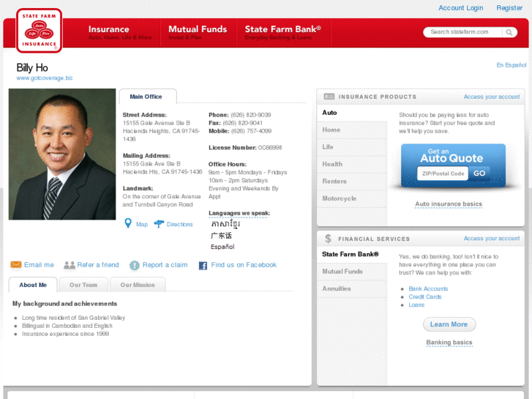This screenshot has height=399, width=532.
Task: Click the search magnifier icon
Action: click(x=509, y=32)
